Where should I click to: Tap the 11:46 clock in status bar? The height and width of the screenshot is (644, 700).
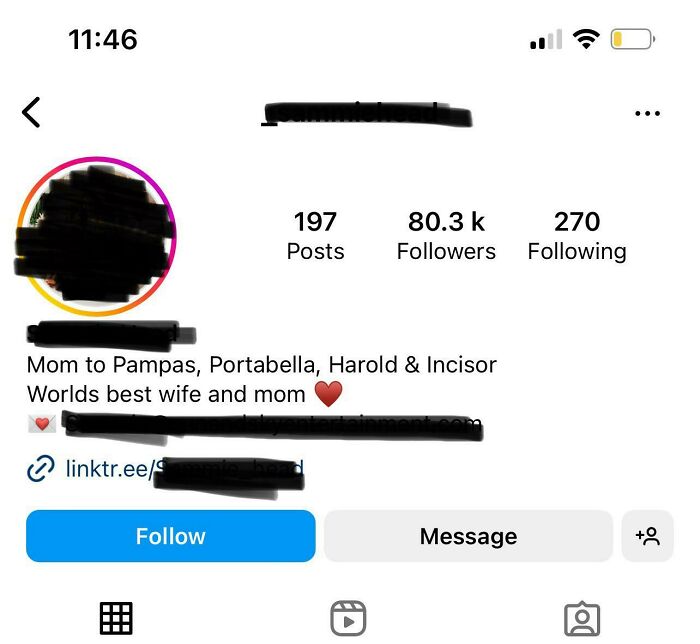coord(103,39)
